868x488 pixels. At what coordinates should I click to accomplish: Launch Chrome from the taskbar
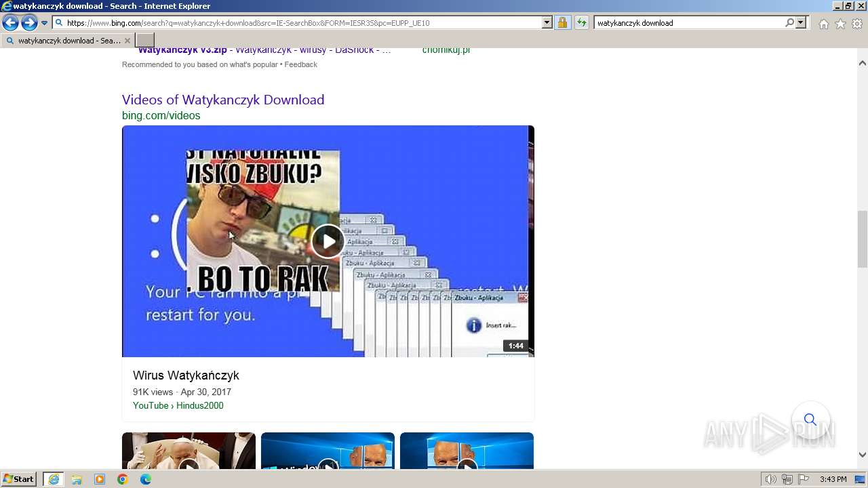tap(123, 479)
